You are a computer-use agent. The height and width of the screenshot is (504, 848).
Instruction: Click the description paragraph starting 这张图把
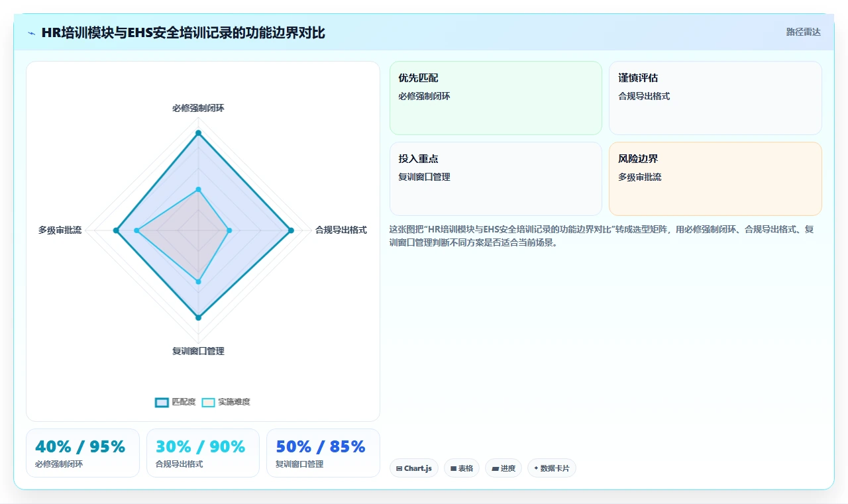[x=602, y=236]
